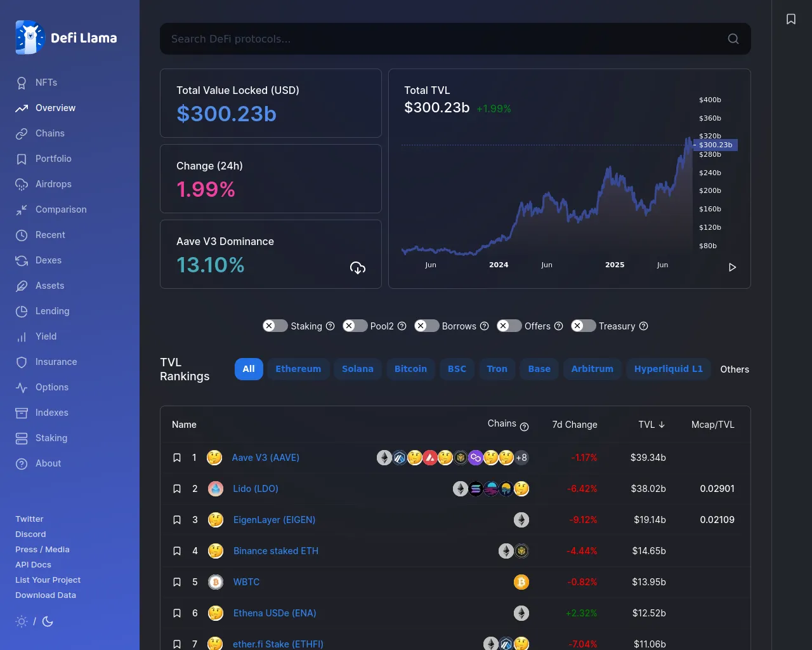Filter rankings by Bitcoin

(410, 369)
